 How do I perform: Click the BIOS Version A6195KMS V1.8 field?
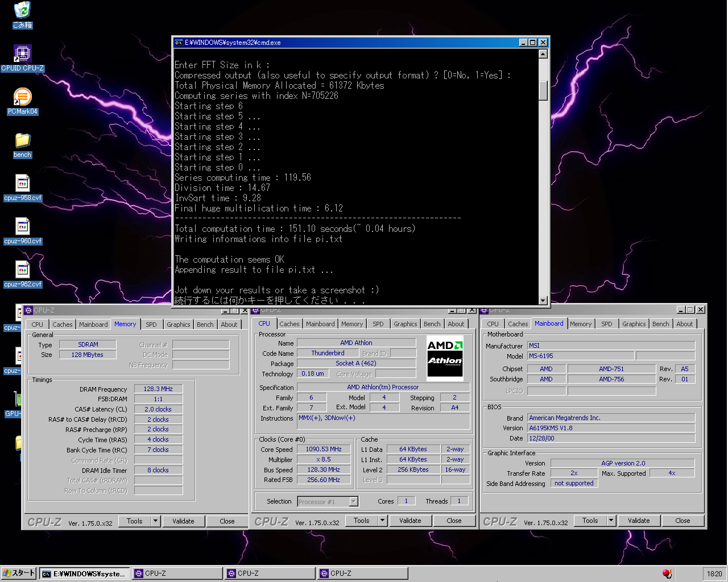click(x=611, y=428)
